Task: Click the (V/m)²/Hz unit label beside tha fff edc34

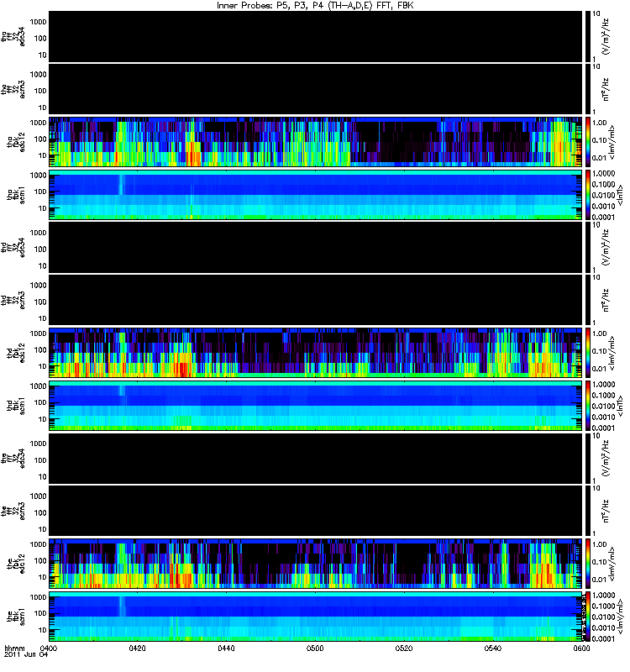Action: point(606,37)
